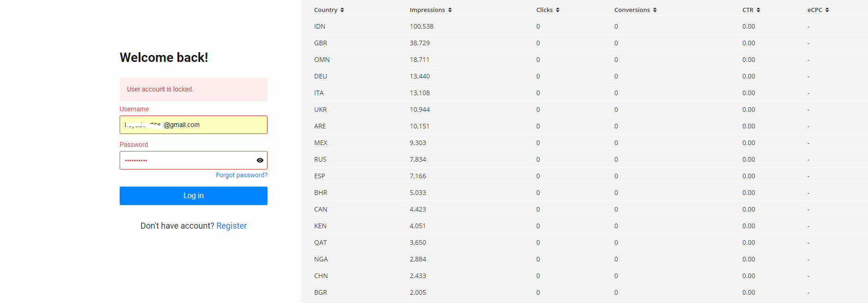The height and width of the screenshot is (303, 868).
Task: Click the Impressions column header text
Action: coord(427,10)
